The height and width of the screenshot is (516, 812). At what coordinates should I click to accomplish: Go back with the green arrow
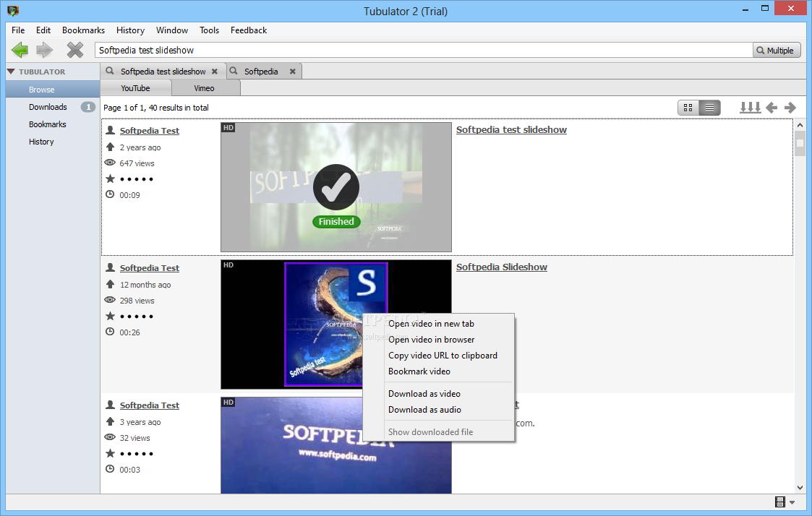point(20,50)
